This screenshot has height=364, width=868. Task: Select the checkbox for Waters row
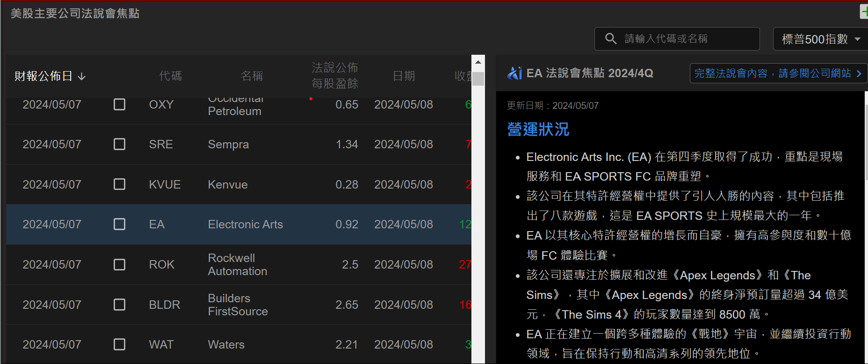(119, 345)
